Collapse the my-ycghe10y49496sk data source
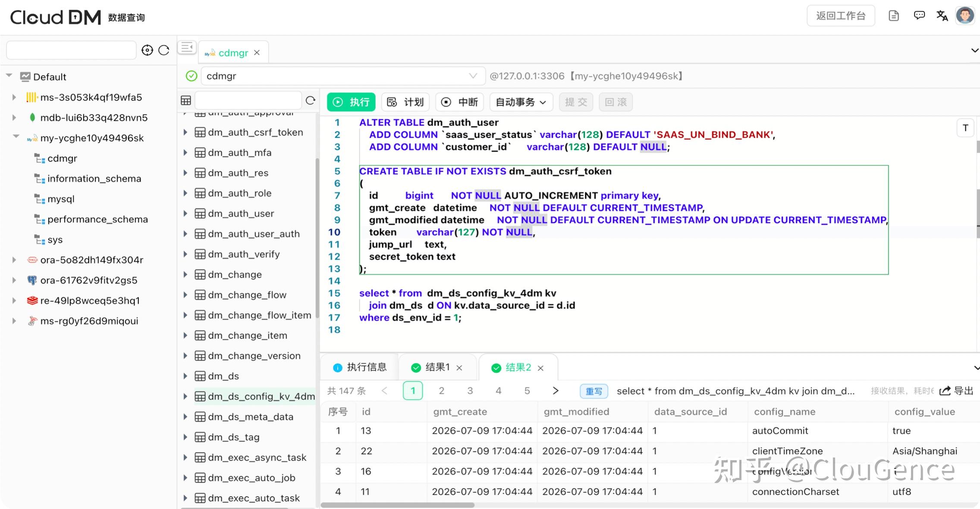The image size is (980, 509). (x=16, y=137)
